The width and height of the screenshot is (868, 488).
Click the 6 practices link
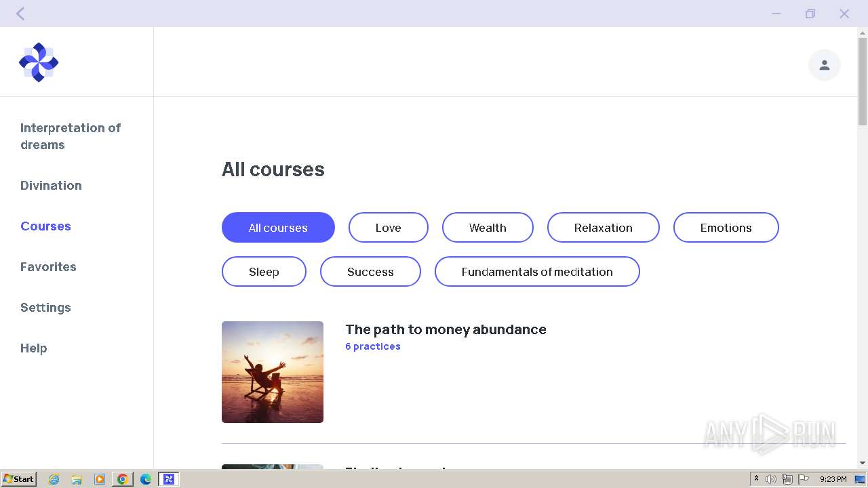click(x=373, y=346)
